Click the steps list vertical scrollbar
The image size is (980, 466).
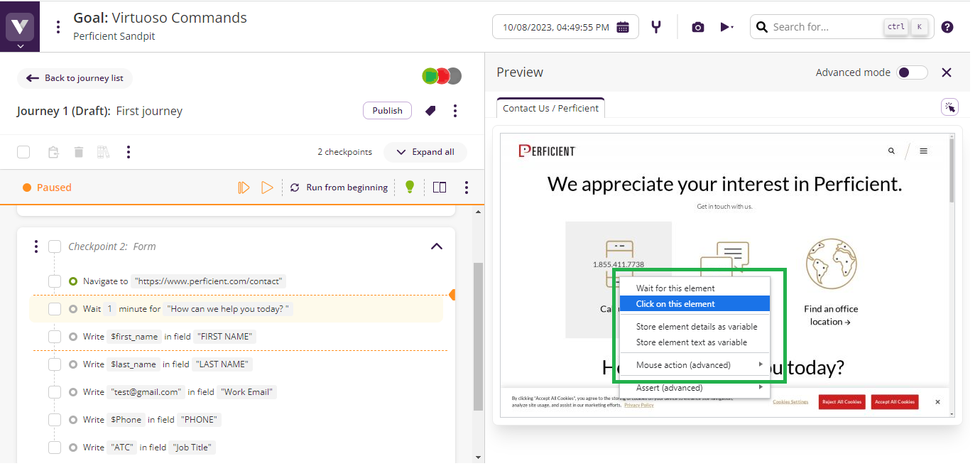click(x=478, y=337)
